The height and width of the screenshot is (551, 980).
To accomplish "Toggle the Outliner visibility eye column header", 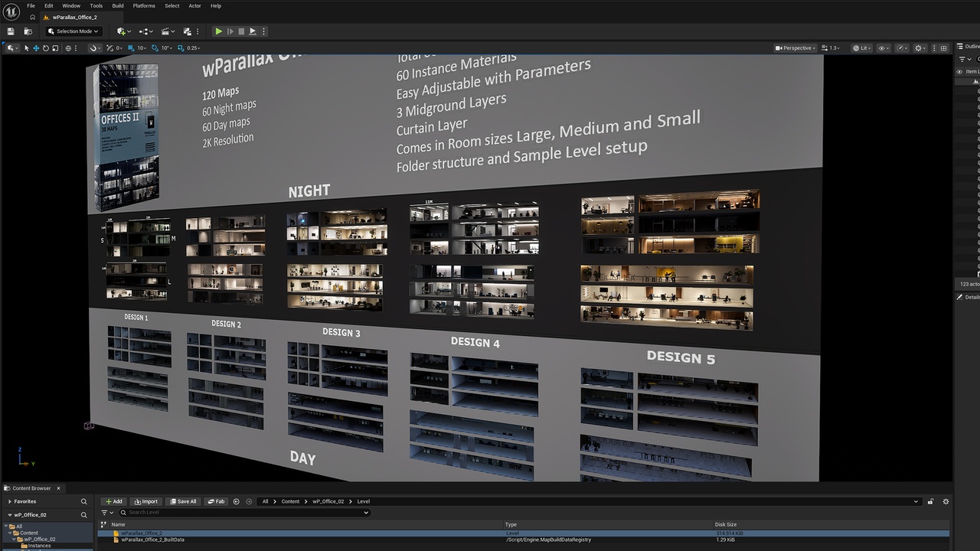I will pyautogui.click(x=960, y=71).
